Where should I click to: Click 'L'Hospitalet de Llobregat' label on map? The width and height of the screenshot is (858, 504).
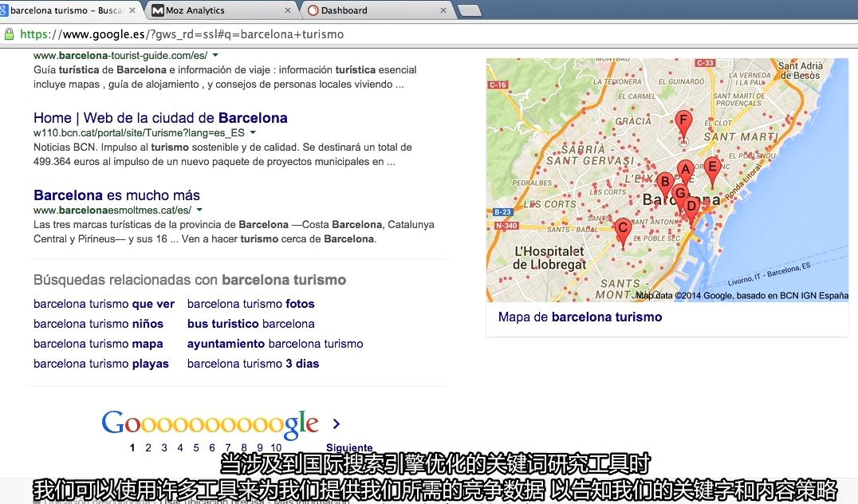[549, 258]
